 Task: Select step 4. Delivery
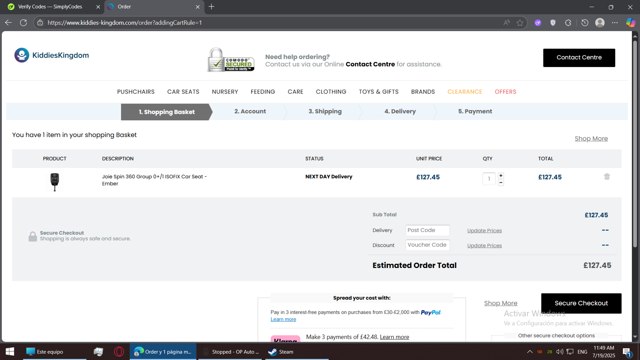[x=400, y=111]
